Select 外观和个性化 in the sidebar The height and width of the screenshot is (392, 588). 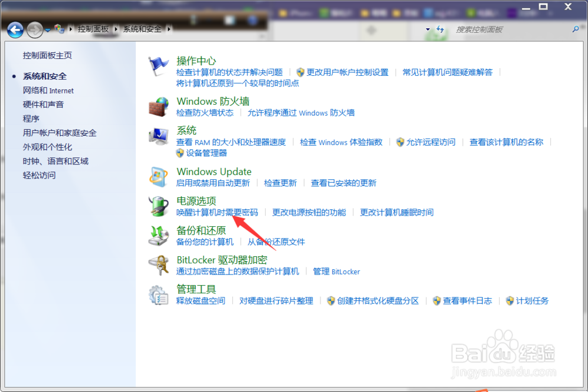coord(47,147)
